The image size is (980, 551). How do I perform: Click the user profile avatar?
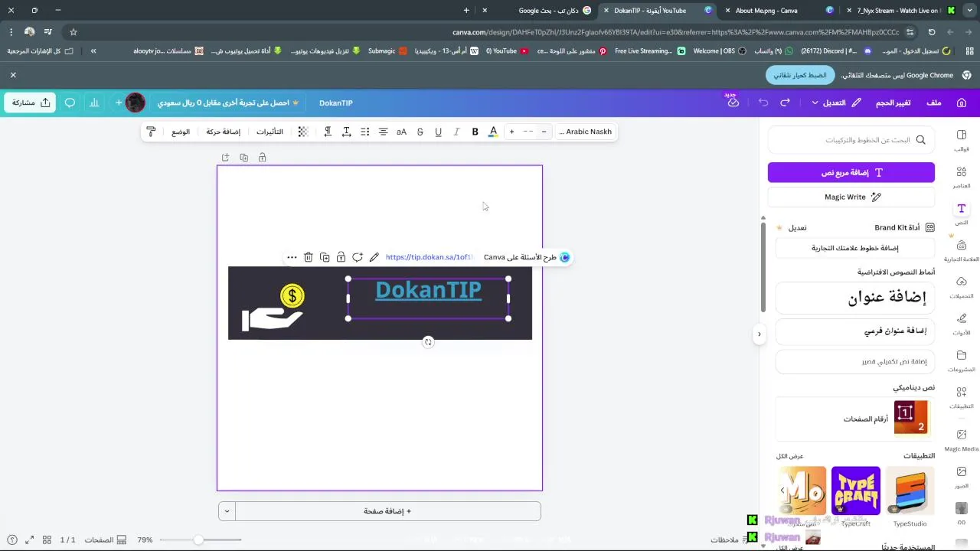[135, 103]
